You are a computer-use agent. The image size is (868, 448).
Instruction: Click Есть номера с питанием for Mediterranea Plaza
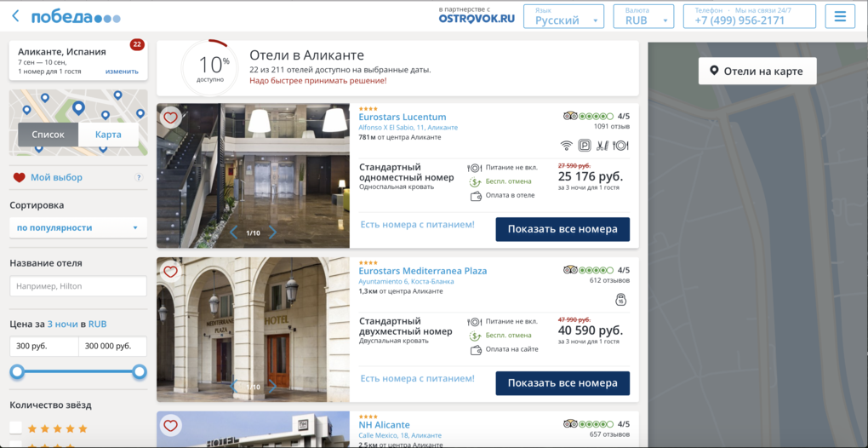coord(417,378)
